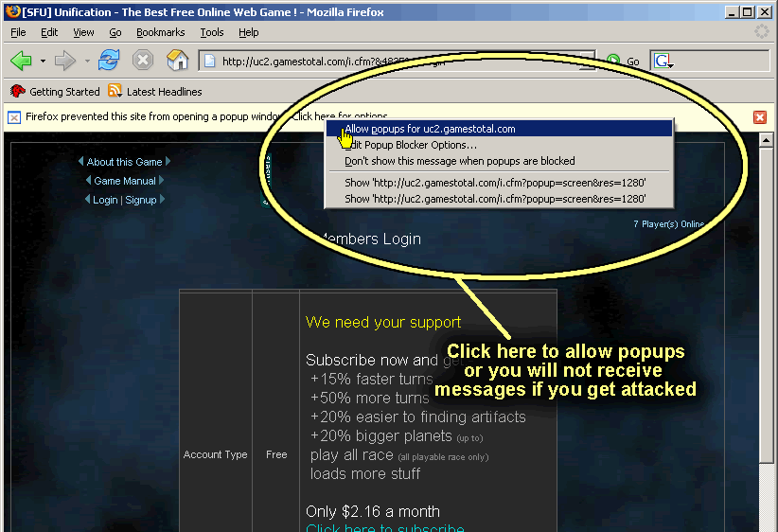Click the About this Game link

click(124, 162)
